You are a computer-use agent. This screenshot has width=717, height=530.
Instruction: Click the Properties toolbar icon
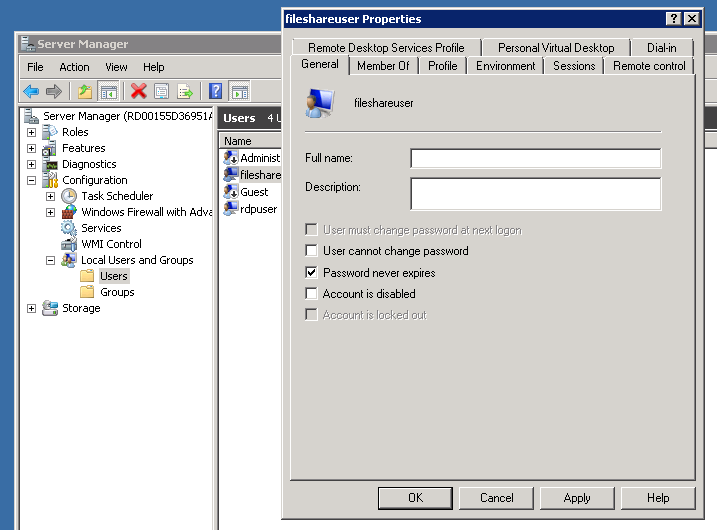[x=161, y=91]
